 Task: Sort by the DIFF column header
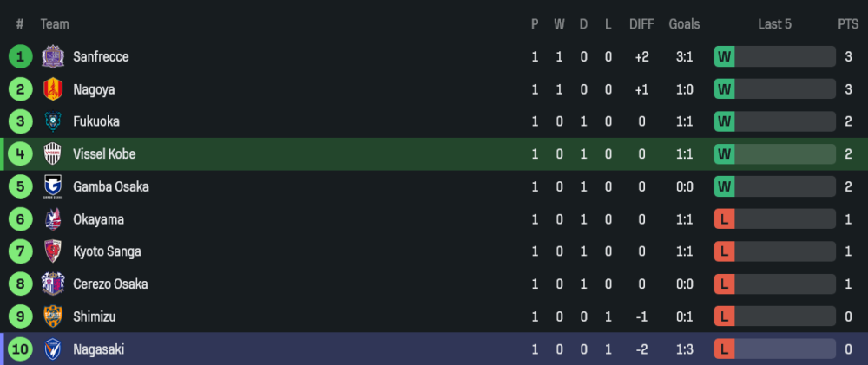click(641, 24)
